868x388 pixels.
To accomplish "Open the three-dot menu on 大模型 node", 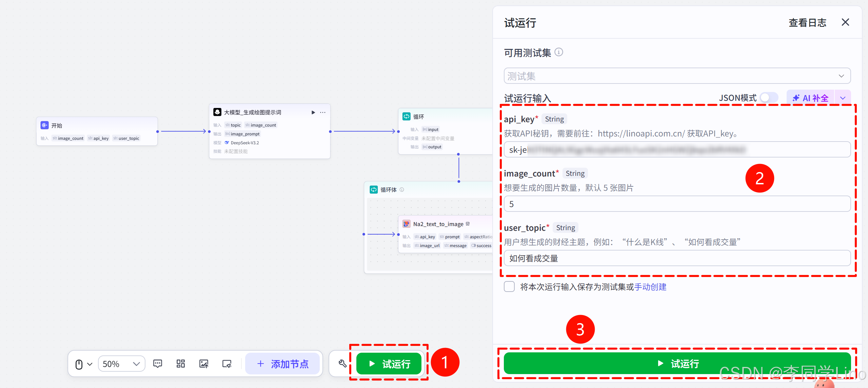I will click(323, 112).
